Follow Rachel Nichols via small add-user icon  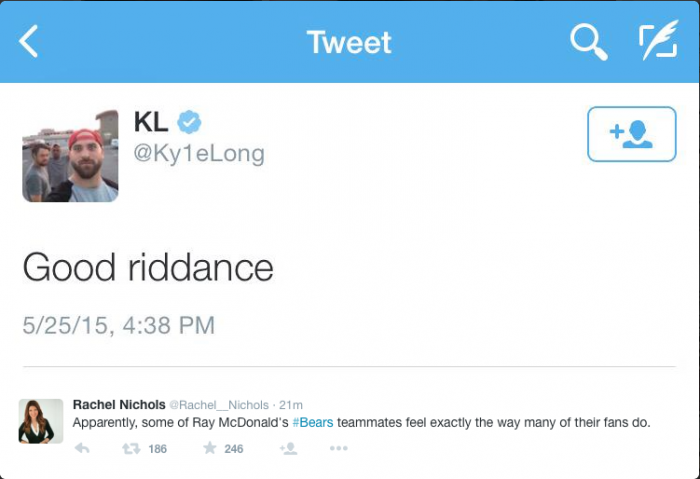click(289, 449)
